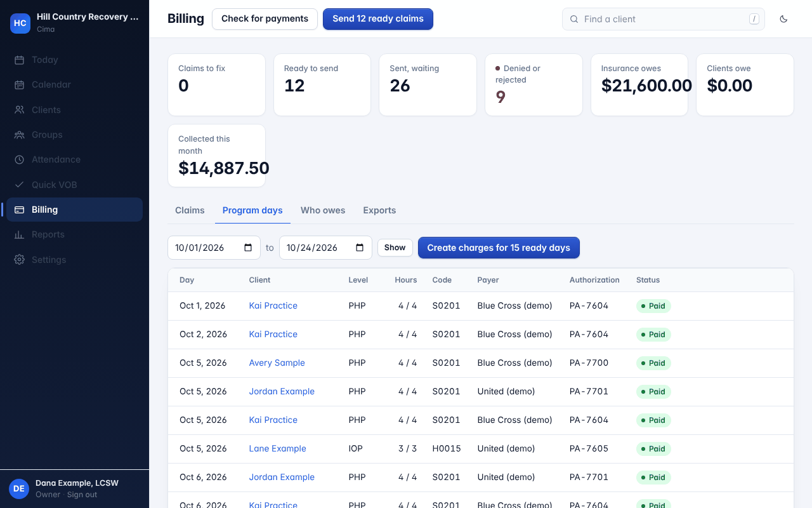The width and height of the screenshot is (812, 508).
Task: Click the DE user avatar
Action: coord(19,488)
